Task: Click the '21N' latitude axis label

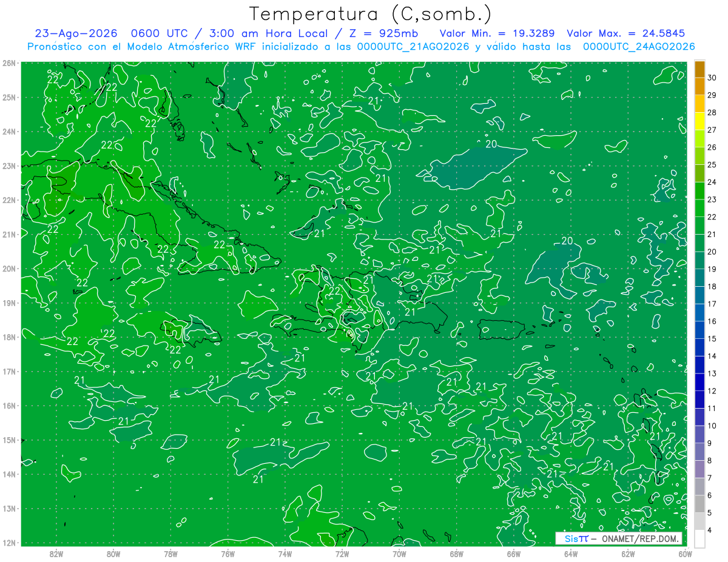Action: point(8,235)
